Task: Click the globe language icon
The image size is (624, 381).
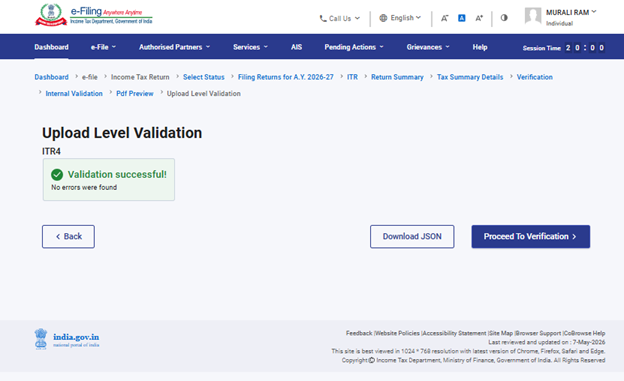Action: [x=383, y=18]
